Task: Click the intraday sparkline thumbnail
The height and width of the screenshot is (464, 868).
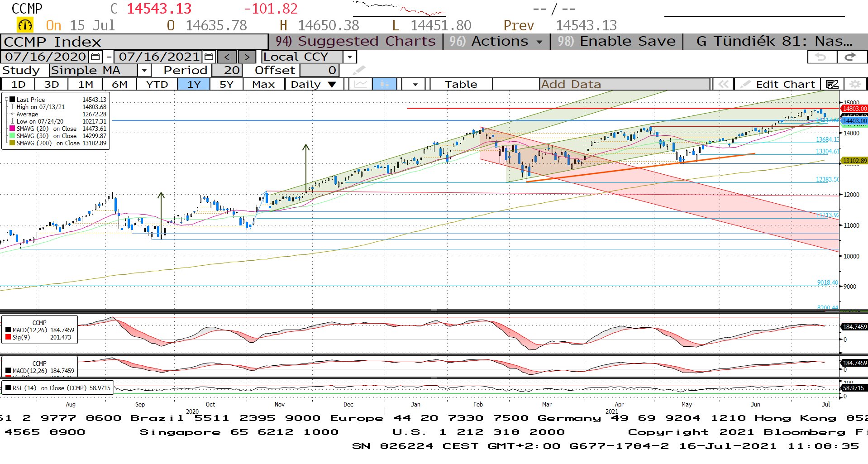Action: pyautogui.click(x=399, y=8)
